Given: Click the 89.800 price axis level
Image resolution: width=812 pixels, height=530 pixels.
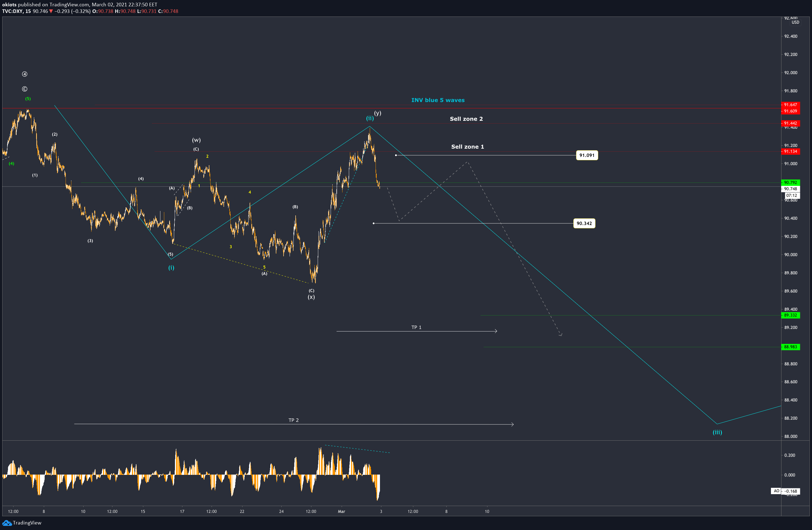Looking at the screenshot, I should [791, 273].
